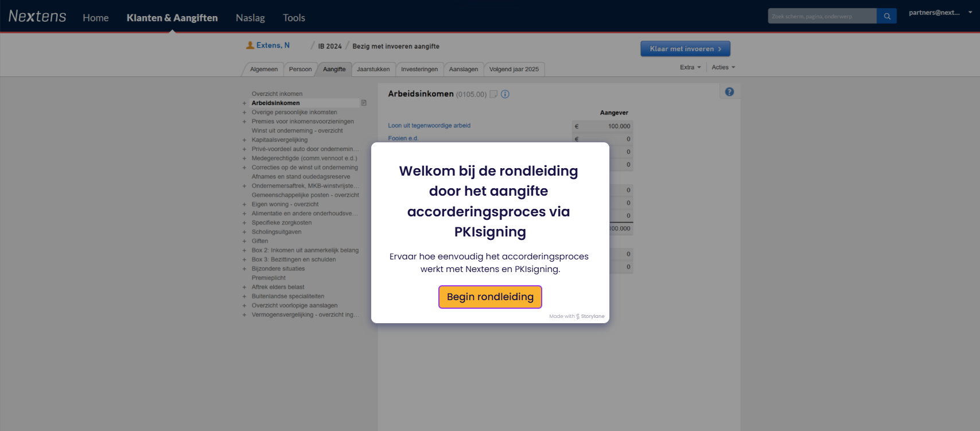The image size is (980, 431).
Task: Switch to the Jaarstukken tab
Action: click(x=373, y=69)
